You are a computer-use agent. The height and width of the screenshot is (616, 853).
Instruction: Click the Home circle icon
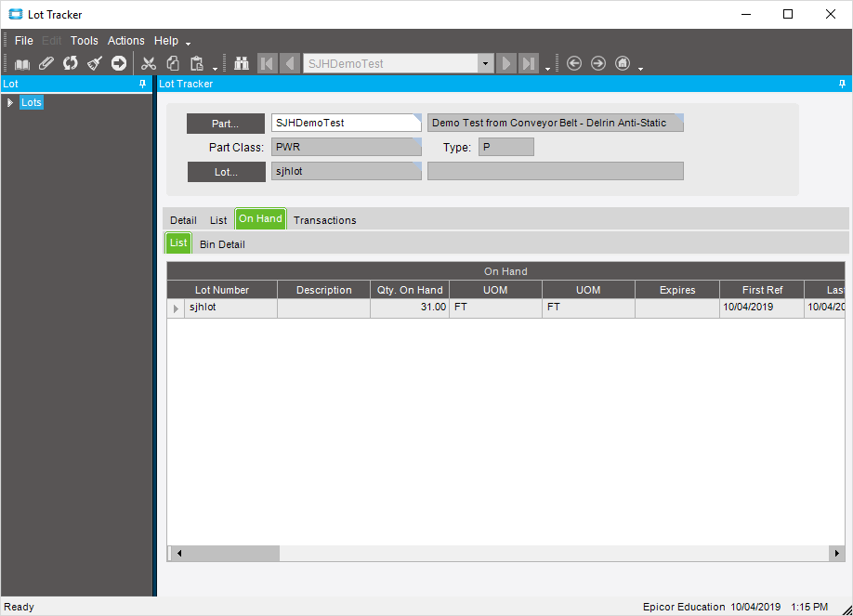pos(623,64)
